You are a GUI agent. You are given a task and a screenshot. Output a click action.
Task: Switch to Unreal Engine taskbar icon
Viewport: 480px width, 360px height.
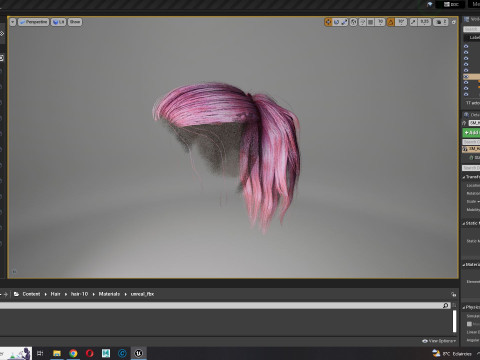138,353
